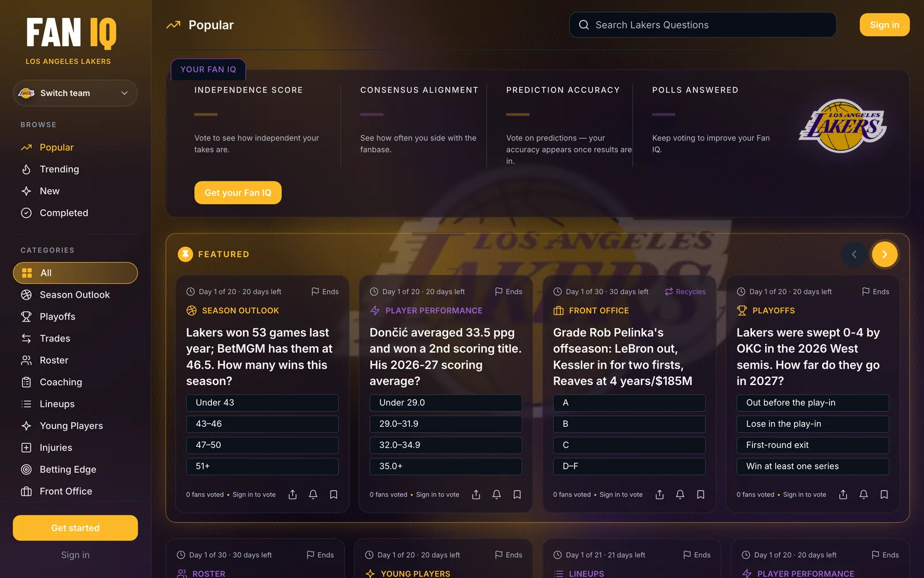This screenshot has width=924, height=578.
Task: Focus the Search Lakers Questions field
Action: click(x=703, y=25)
